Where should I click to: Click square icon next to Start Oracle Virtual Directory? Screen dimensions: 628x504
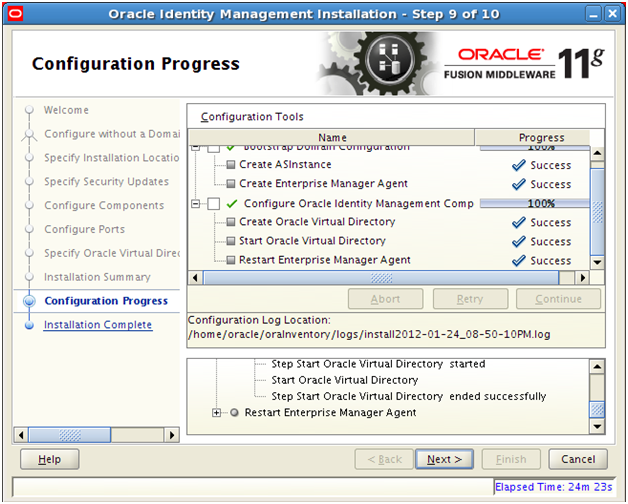230,241
